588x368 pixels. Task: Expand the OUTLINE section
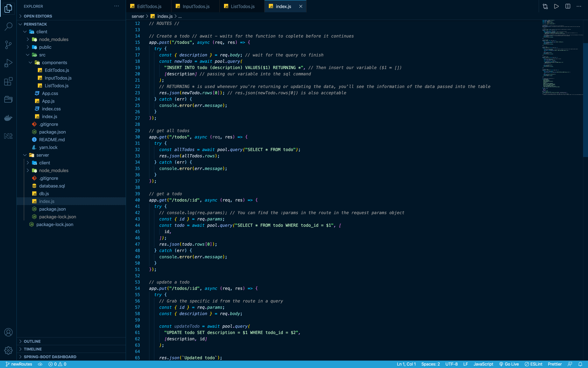coord(71,341)
